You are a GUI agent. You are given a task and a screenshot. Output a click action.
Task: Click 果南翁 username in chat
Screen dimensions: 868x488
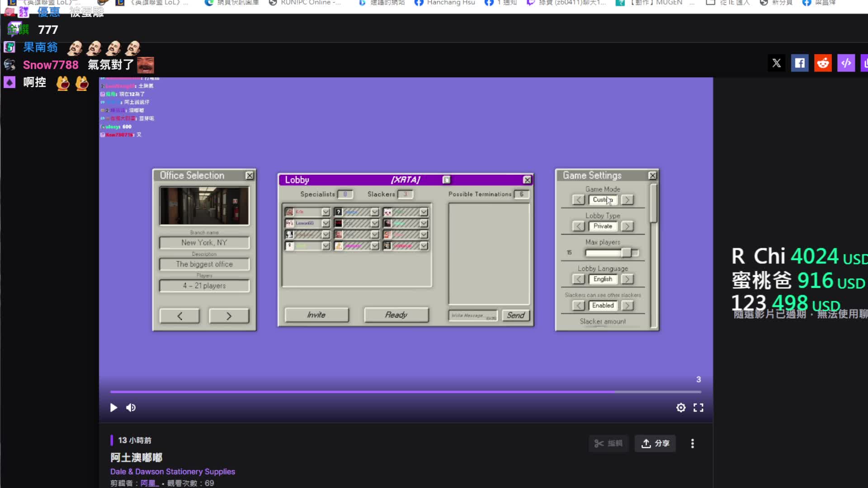pyautogui.click(x=40, y=47)
